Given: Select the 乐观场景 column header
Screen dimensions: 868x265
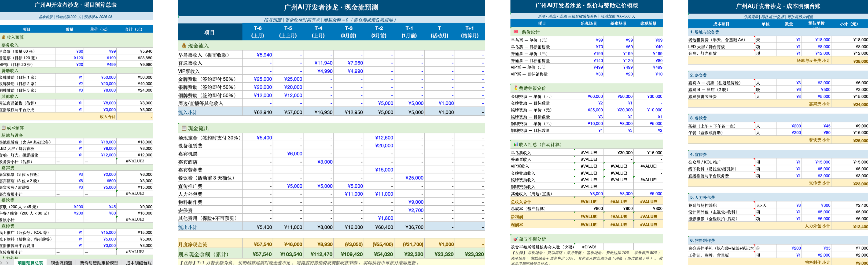Looking at the screenshot, I should (589, 24).
